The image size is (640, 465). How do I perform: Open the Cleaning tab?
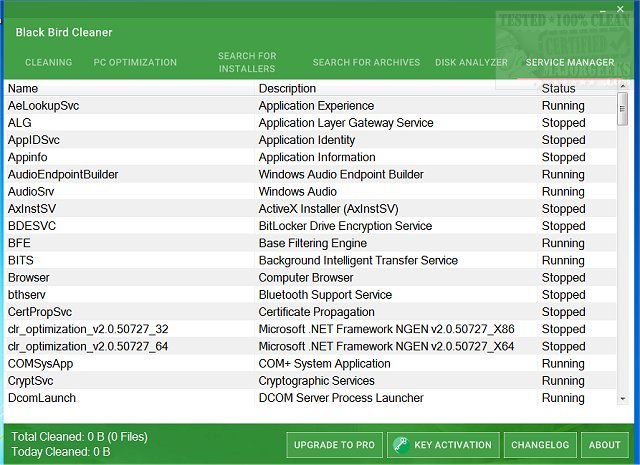pyautogui.click(x=49, y=62)
